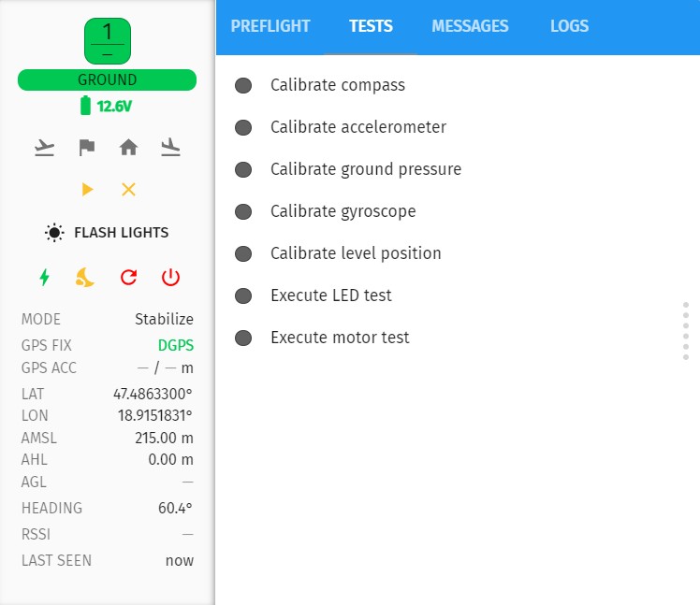Screen dimensions: 700x605
Task: Click heading value 60.4°
Action: pos(175,508)
